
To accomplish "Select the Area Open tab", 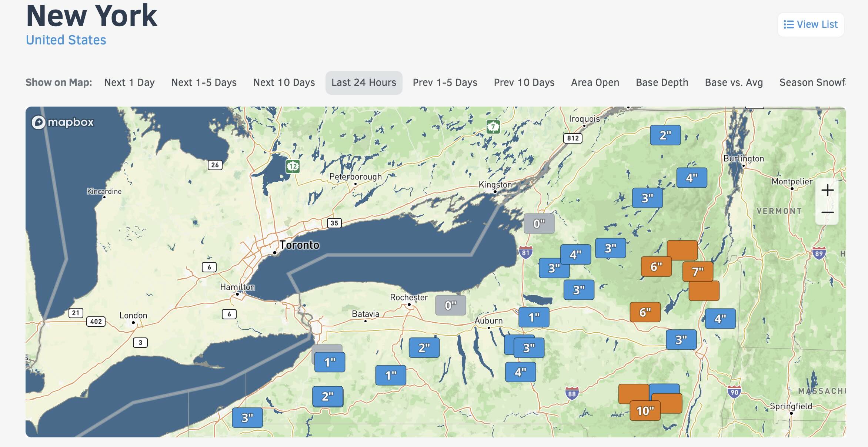I will click(x=595, y=83).
